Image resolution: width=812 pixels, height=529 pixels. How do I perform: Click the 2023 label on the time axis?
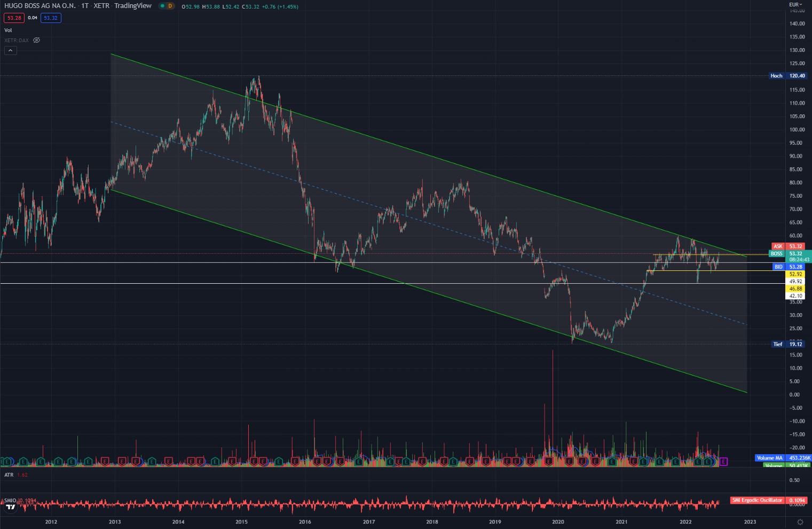750,522
